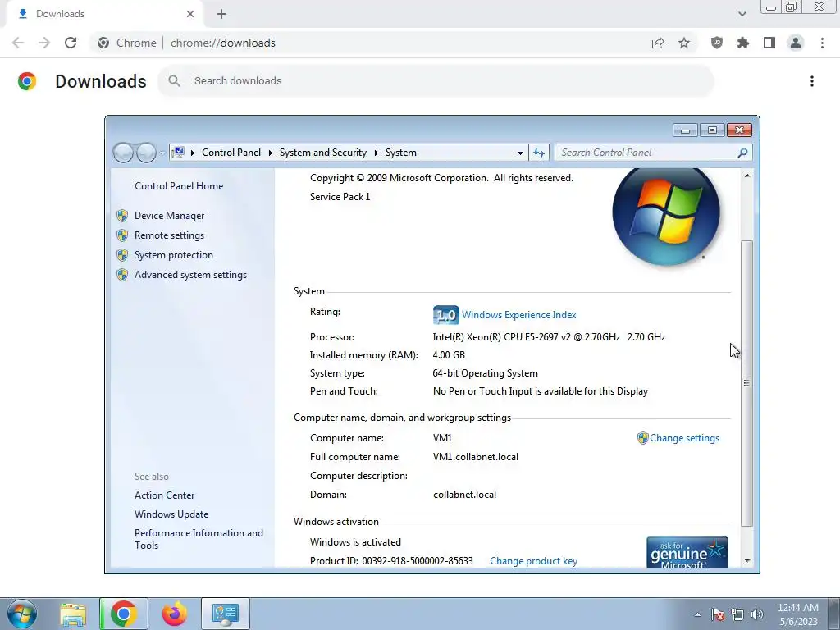Click the Control Panel forward button
Image resolution: width=840 pixels, height=630 pixels.
point(146,153)
